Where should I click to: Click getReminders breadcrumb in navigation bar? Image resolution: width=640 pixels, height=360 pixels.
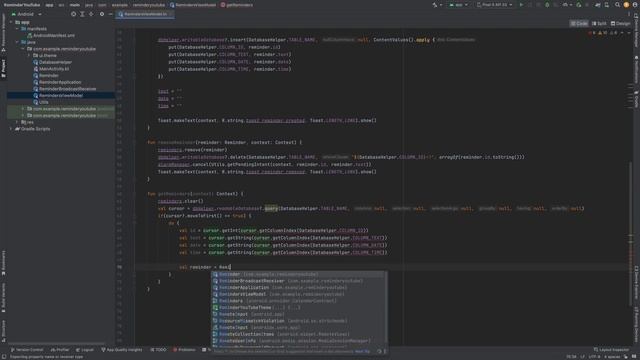point(237,5)
